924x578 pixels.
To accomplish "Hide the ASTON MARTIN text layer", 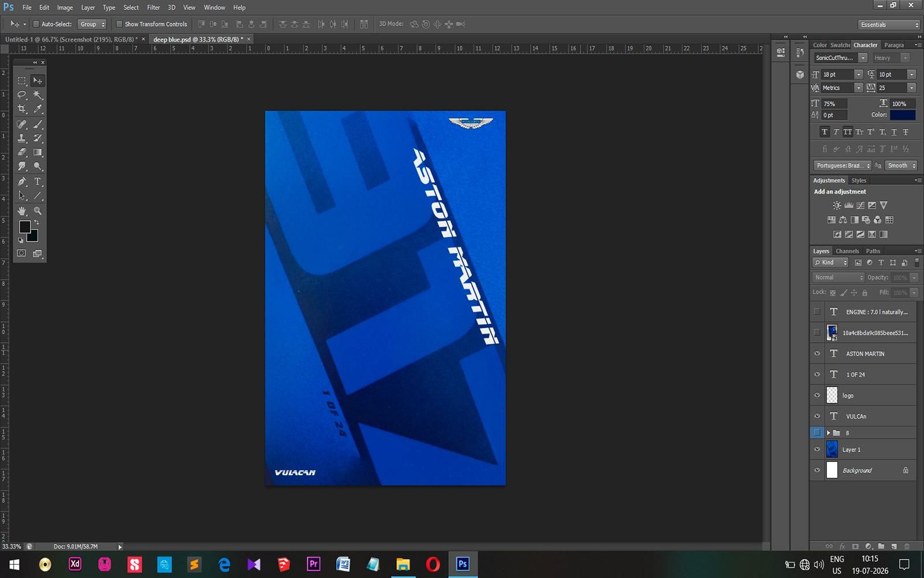I will [817, 354].
